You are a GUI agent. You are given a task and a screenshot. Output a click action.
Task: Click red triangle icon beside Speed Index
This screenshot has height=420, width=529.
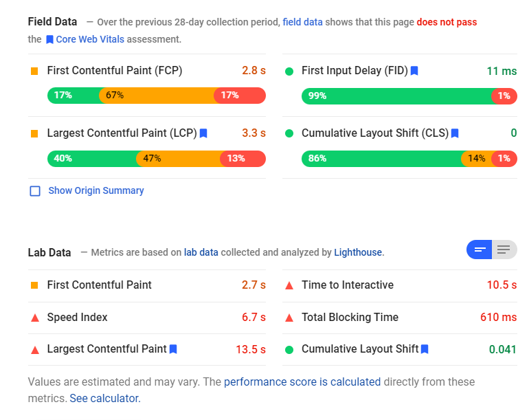coord(34,318)
